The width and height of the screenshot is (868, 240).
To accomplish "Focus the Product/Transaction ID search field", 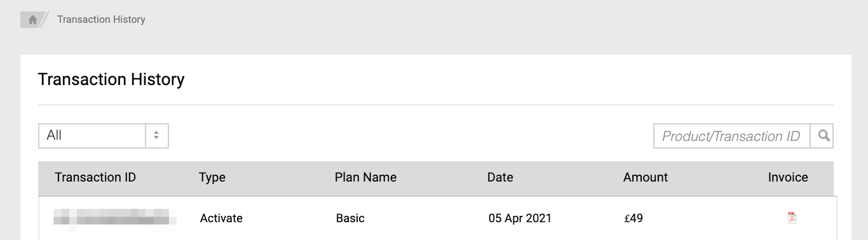I will pyautogui.click(x=732, y=136).
